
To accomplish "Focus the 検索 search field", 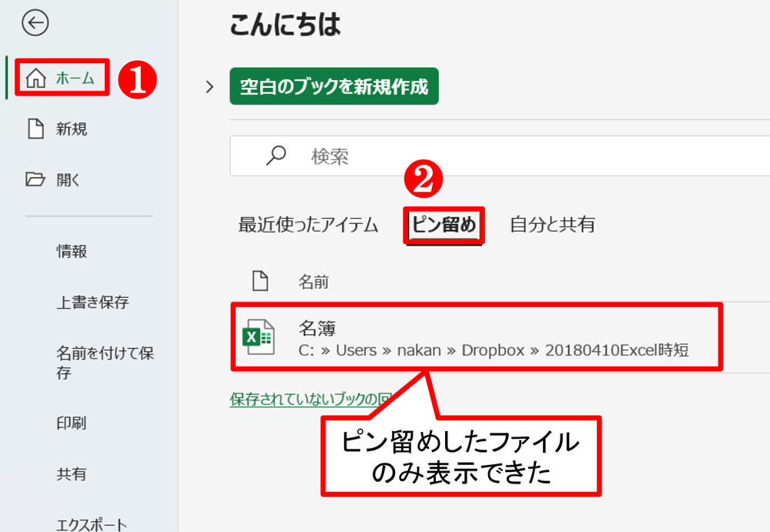I will [500, 156].
